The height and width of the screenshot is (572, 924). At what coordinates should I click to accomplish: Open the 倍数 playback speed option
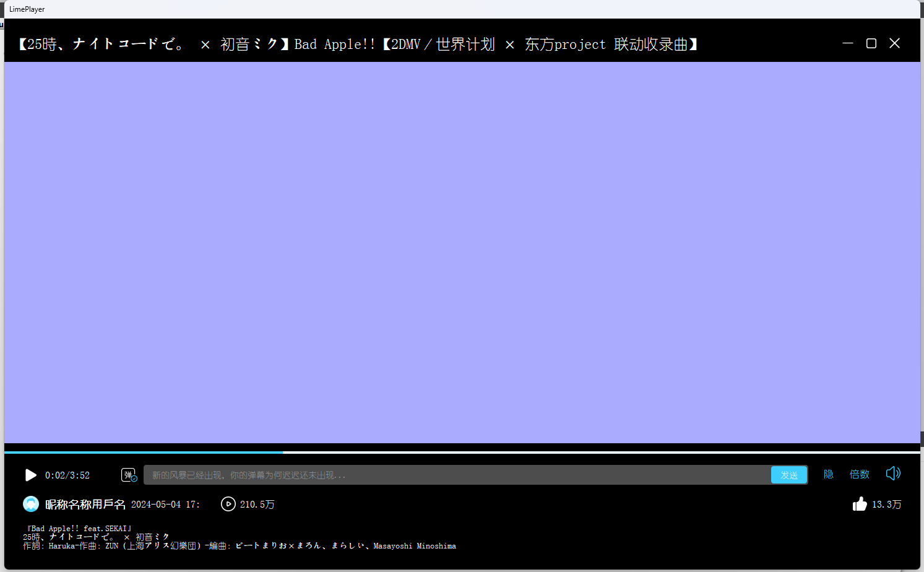coord(860,474)
